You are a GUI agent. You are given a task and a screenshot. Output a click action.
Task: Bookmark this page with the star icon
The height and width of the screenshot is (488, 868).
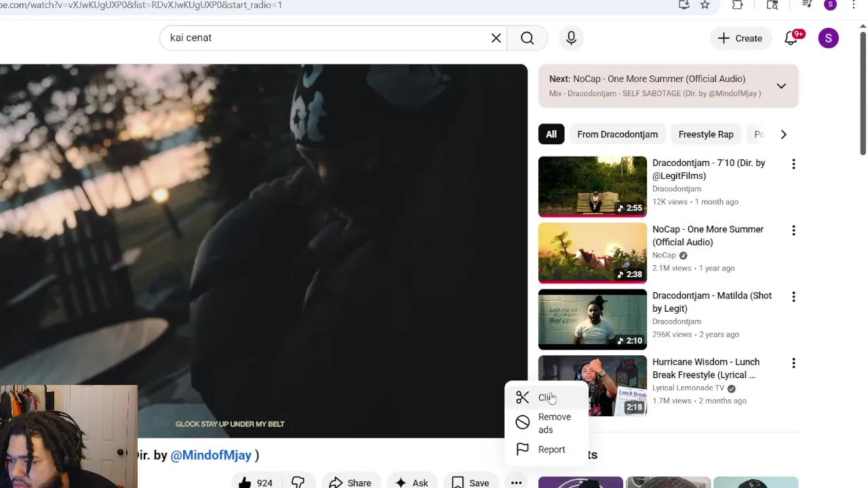(x=705, y=5)
